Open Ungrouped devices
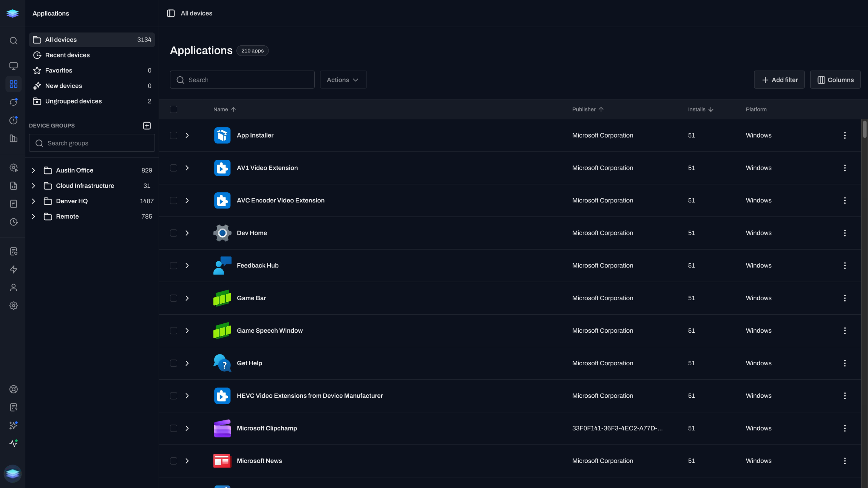Viewport: 868px width, 488px height. (x=92, y=101)
